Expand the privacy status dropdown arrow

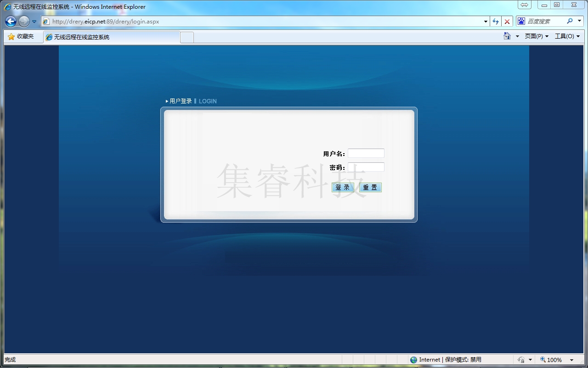[530, 360]
